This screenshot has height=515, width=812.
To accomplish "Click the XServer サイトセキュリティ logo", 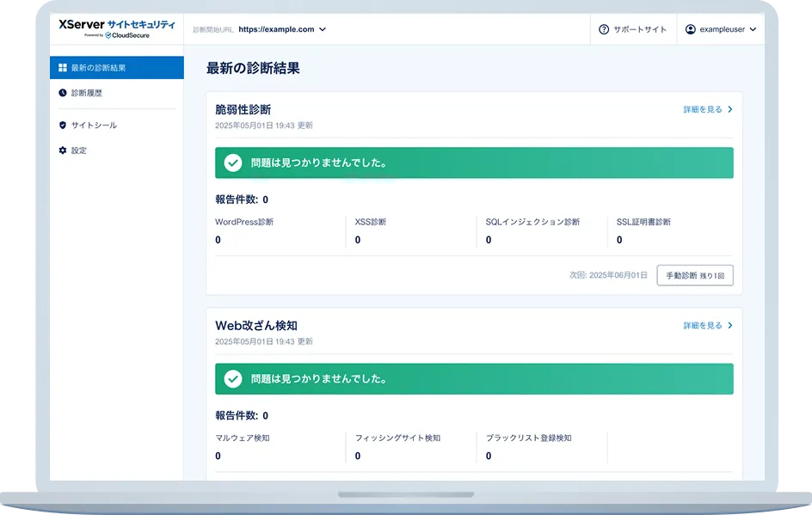I will pyautogui.click(x=116, y=28).
